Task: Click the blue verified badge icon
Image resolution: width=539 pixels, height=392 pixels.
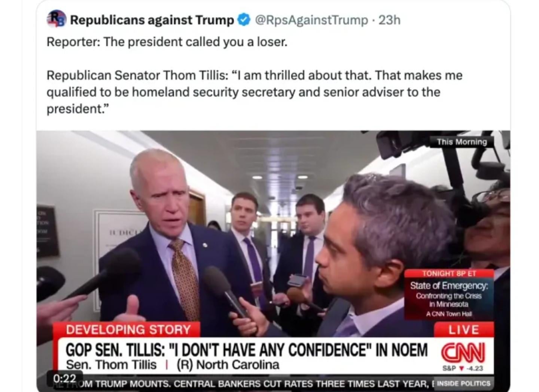Action: 244,20
